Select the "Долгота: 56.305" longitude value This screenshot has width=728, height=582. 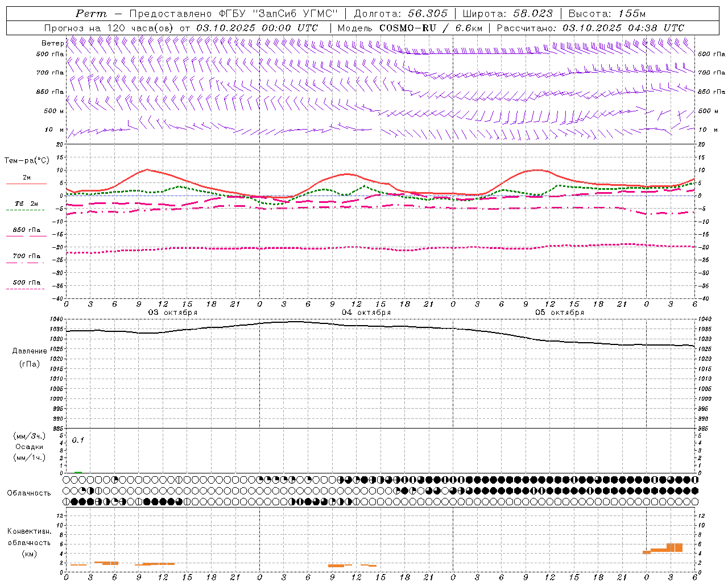(x=401, y=14)
